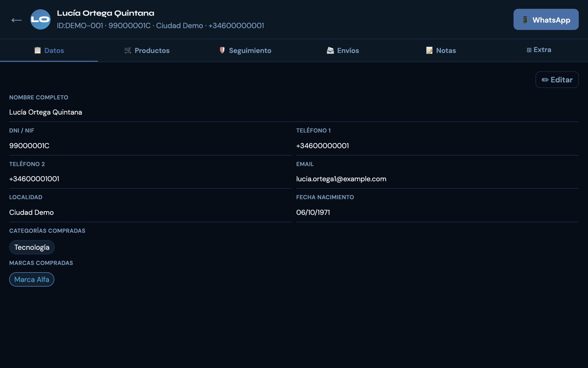
Task: Click the Teléfono 2 number +34600001001
Action: [34, 179]
